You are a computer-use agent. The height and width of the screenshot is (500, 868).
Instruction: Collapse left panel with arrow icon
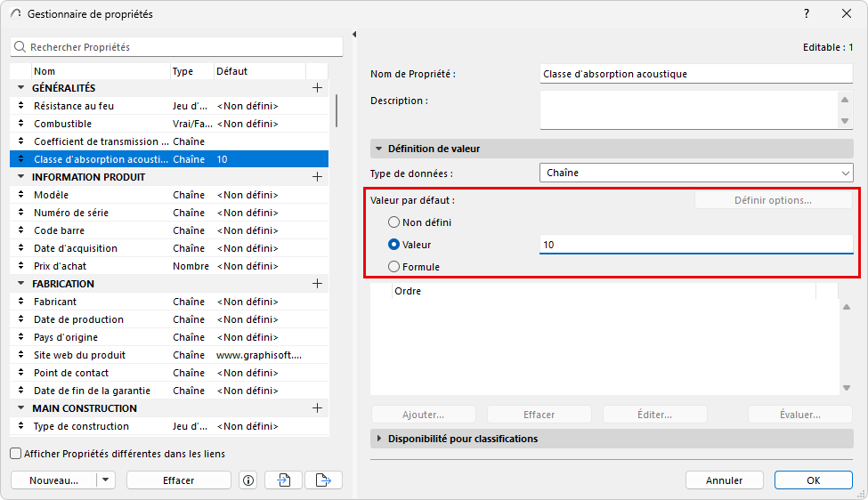tap(354, 35)
